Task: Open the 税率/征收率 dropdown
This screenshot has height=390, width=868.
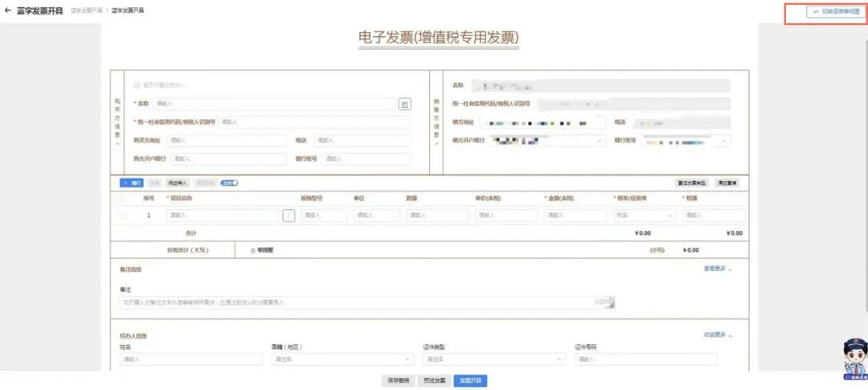Action: pyautogui.click(x=645, y=216)
